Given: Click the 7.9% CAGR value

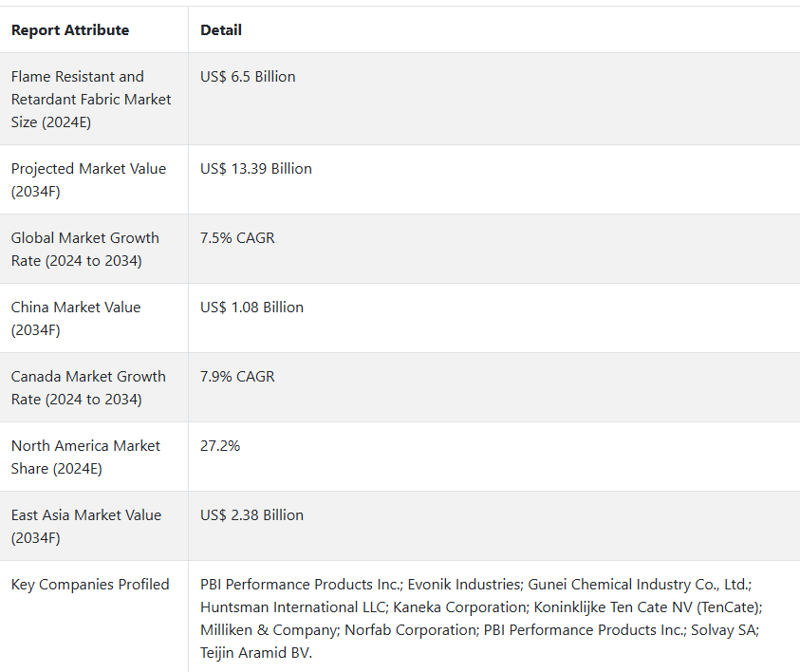Looking at the screenshot, I should (x=237, y=377).
